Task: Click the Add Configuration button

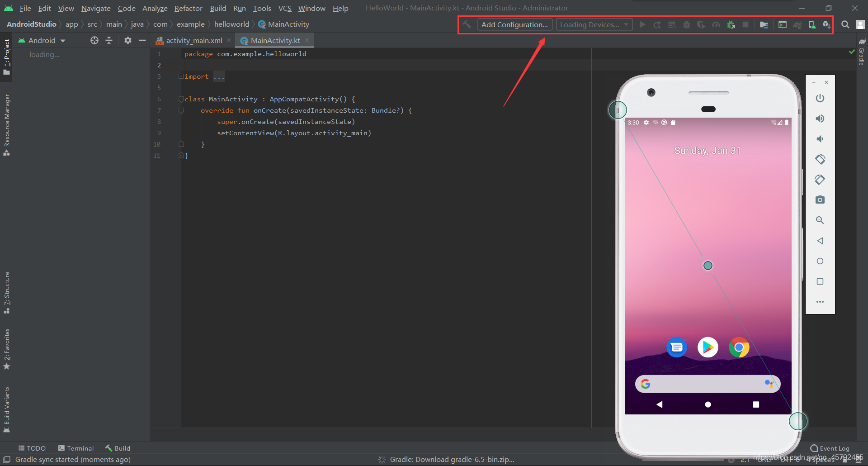Action: pyautogui.click(x=514, y=24)
